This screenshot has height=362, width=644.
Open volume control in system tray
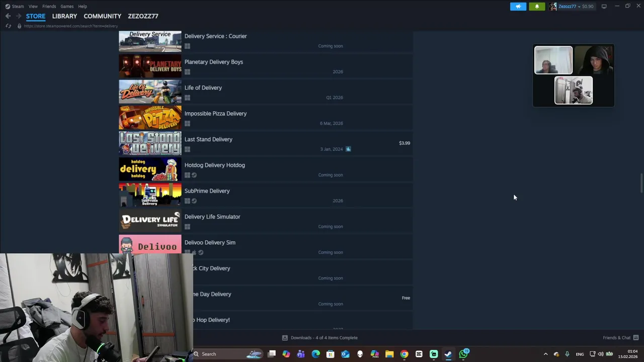pos(601,354)
